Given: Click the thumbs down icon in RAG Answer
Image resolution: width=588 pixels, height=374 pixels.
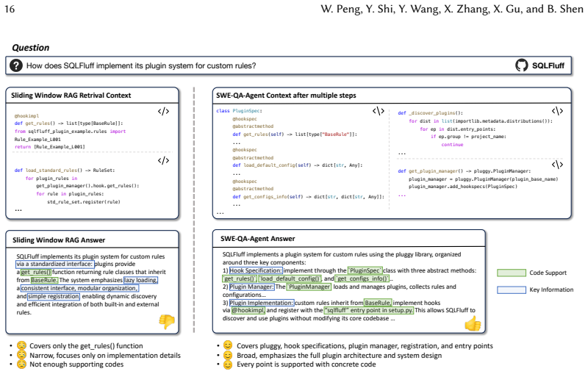Looking at the screenshot, I should [x=167, y=321].
